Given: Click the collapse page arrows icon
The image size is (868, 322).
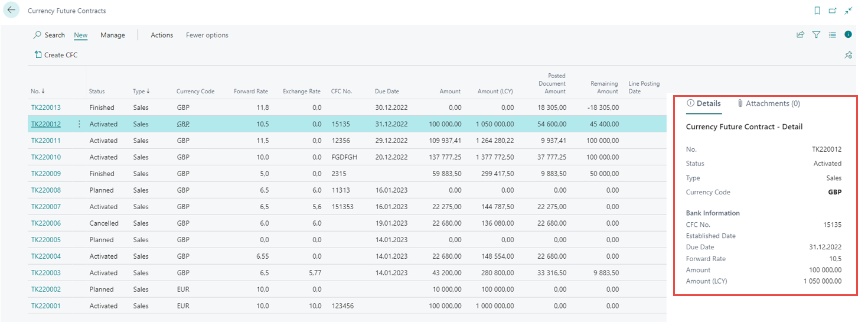Looking at the screenshot, I should tap(849, 11).
